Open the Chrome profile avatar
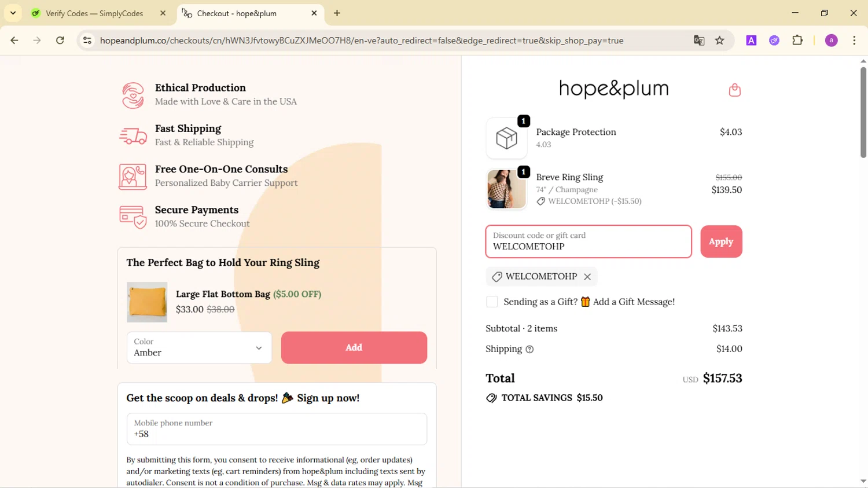 (x=832, y=41)
